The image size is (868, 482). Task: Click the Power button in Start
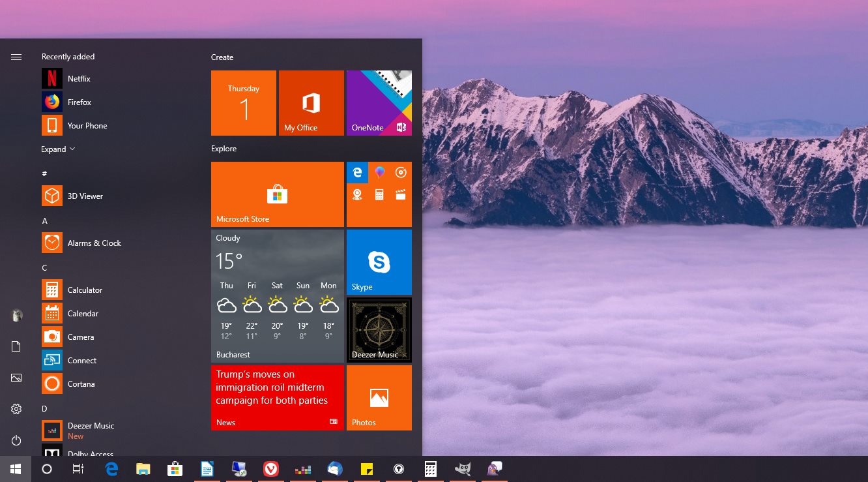[16, 440]
